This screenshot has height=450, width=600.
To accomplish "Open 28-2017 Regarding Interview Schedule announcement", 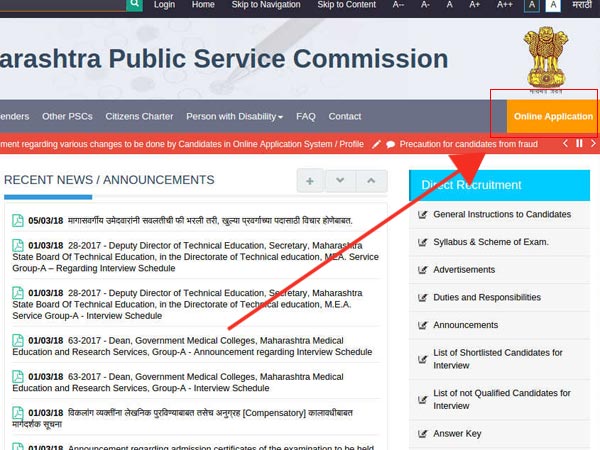I will (x=196, y=257).
